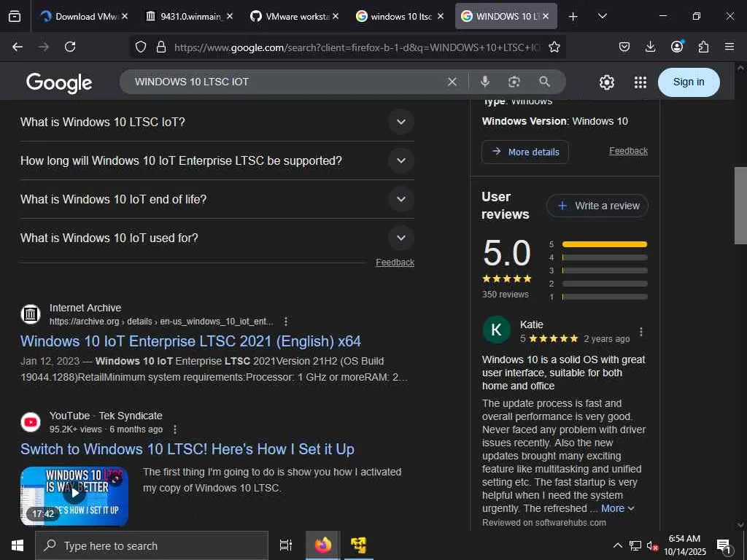Click Internet Archive site favicon
The image size is (747, 560).
(x=31, y=314)
